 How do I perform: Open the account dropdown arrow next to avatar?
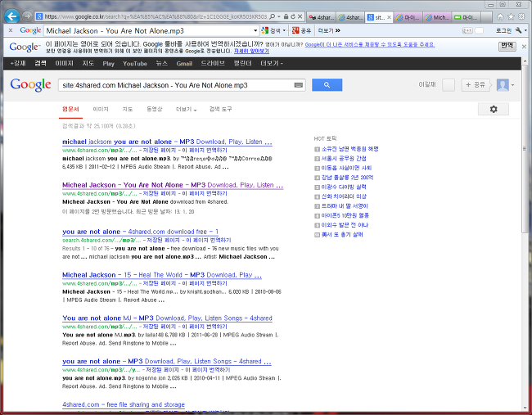coord(512,85)
